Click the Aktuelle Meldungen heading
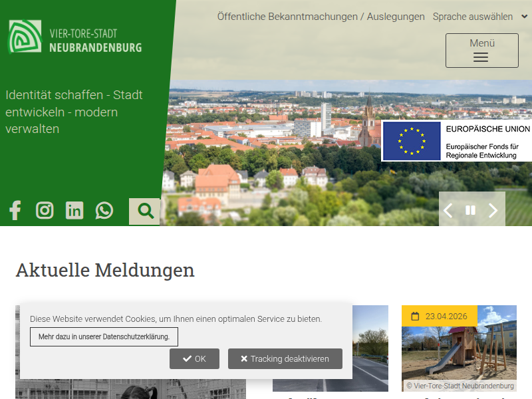Viewport: 532px width, 399px height. point(105,270)
